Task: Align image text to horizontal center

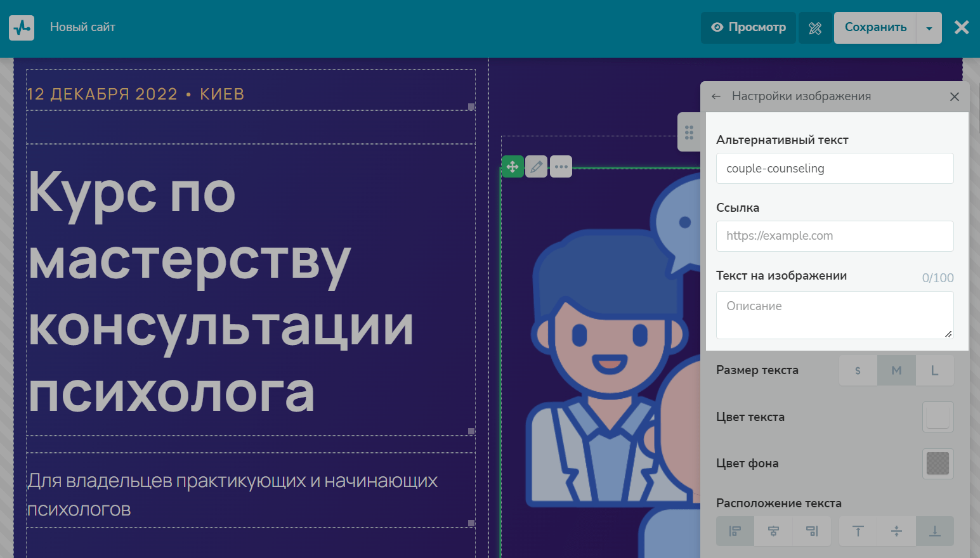Action: 773,531
